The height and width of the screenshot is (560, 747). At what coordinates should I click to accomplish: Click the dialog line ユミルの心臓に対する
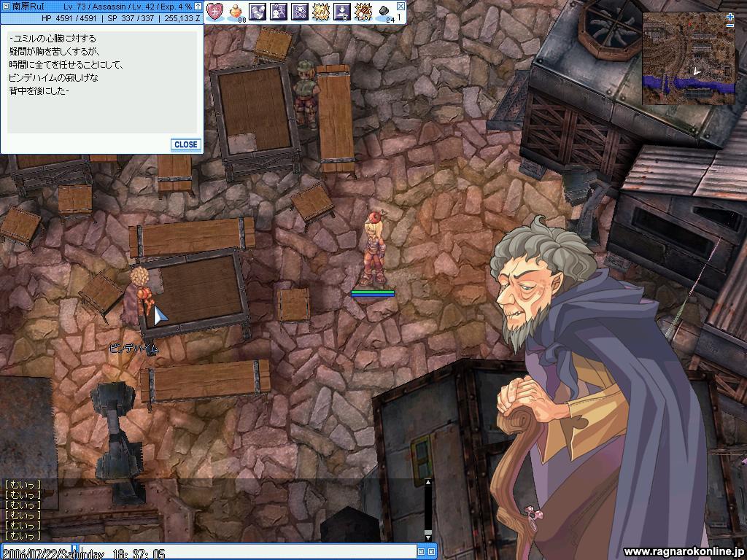point(53,39)
